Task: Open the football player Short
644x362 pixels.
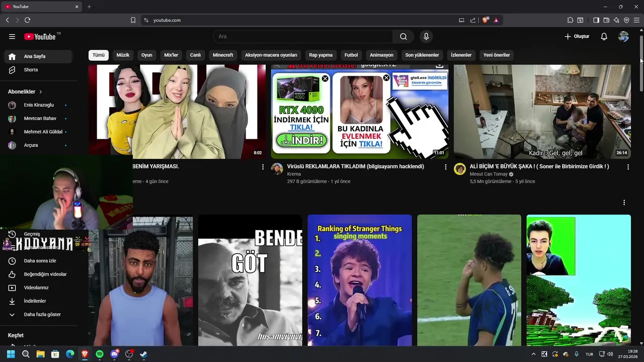Action: [469, 281]
